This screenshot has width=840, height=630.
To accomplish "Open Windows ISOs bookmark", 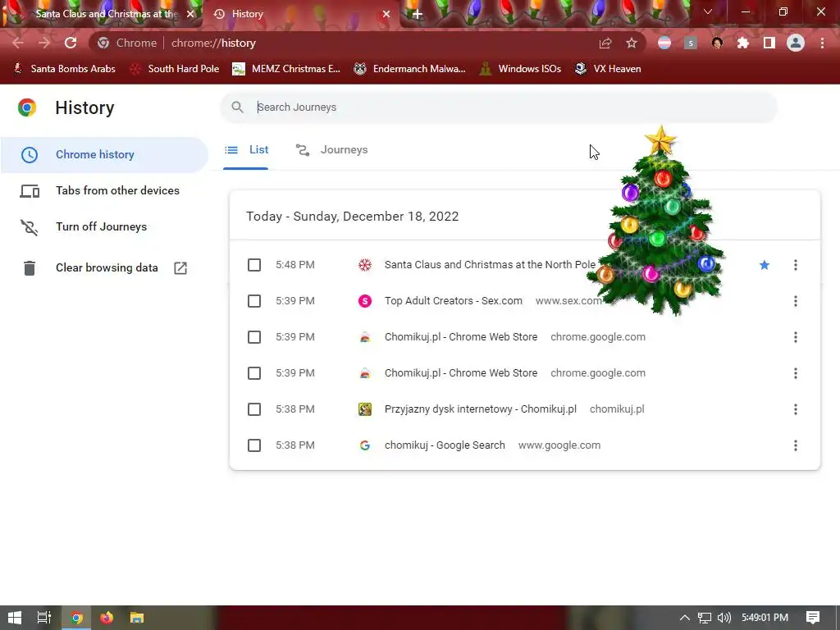I will [x=520, y=69].
